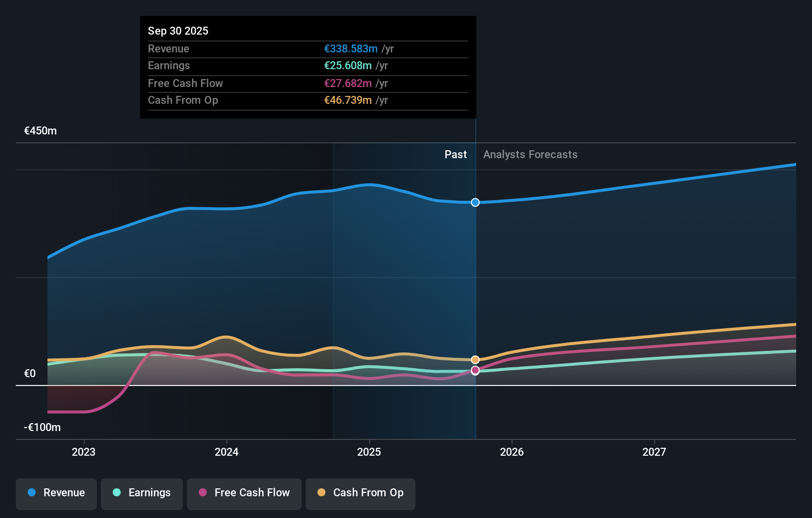Click the orange Cash From Op legend dot icon
This screenshot has height=518, width=812.
(322, 493)
